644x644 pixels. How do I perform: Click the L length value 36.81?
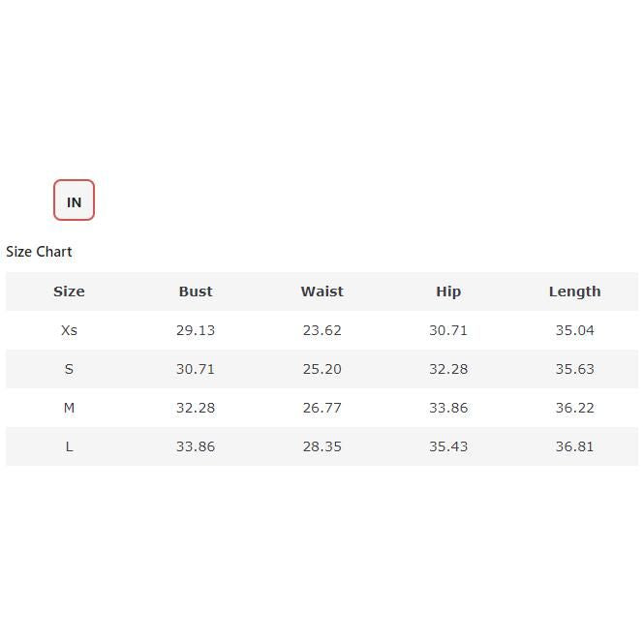[574, 446]
